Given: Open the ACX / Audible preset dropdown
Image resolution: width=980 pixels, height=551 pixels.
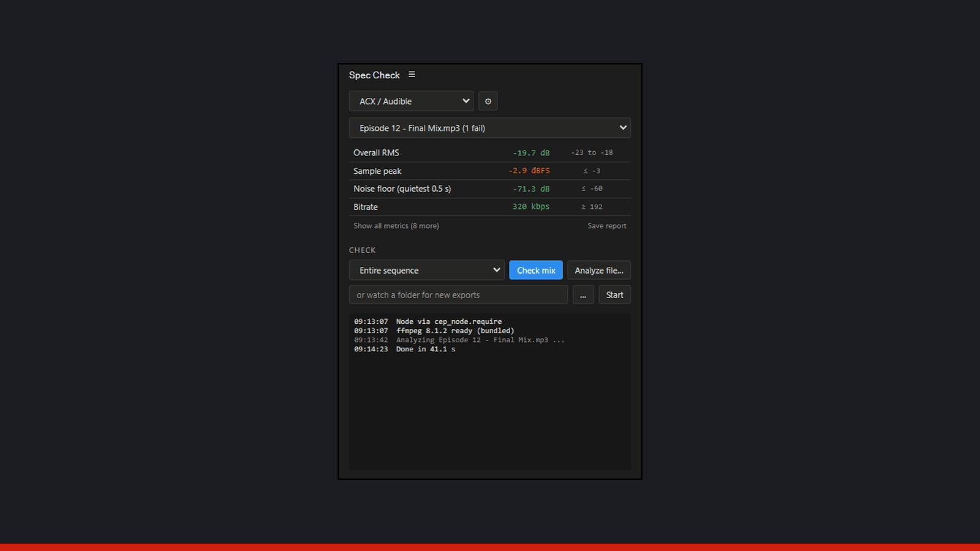Looking at the screenshot, I should point(411,101).
